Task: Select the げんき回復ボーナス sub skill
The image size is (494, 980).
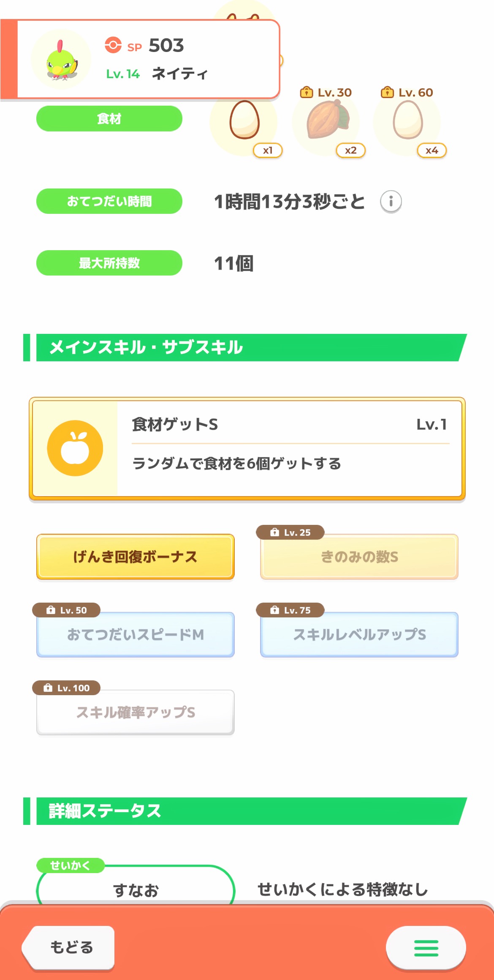Action: point(135,557)
